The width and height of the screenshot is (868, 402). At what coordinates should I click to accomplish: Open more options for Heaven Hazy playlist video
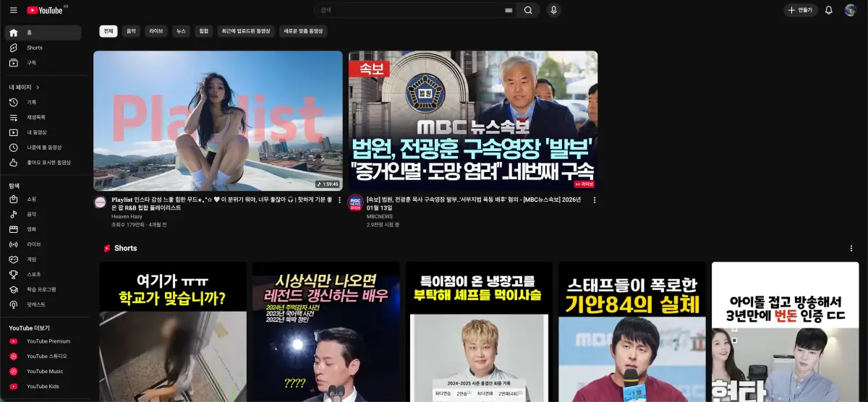(x=339, y=200)
